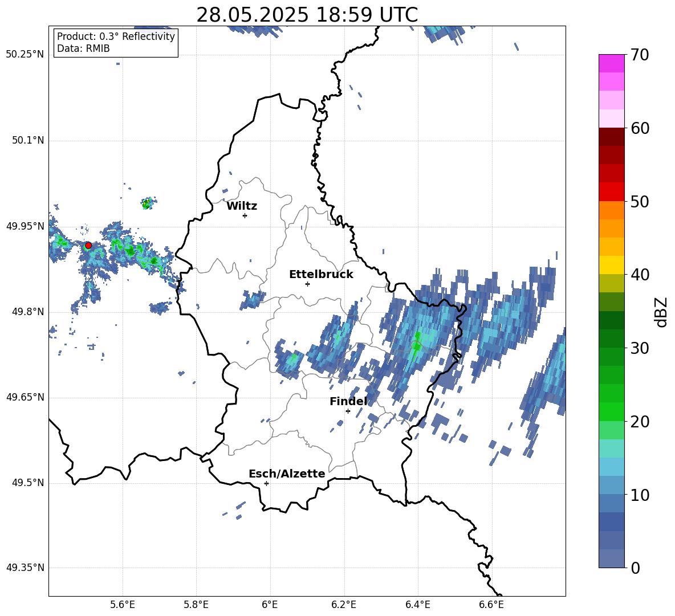Click the Wiltz city label
The image size is (675, 616).
click(x=242, y=206)
